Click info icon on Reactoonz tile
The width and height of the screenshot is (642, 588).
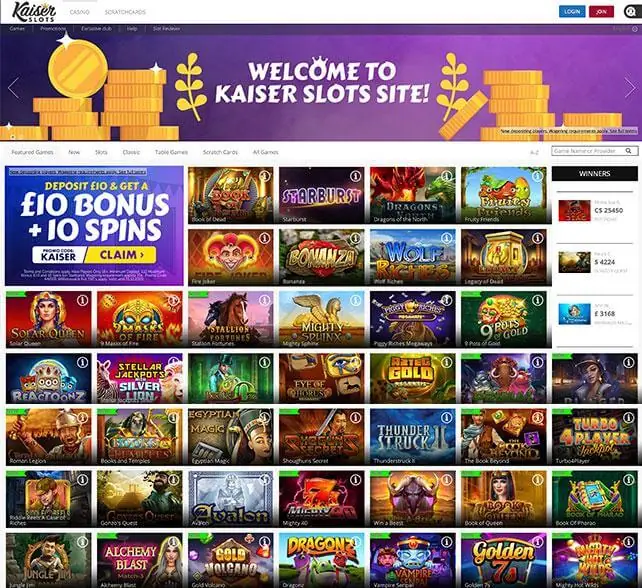82,362
